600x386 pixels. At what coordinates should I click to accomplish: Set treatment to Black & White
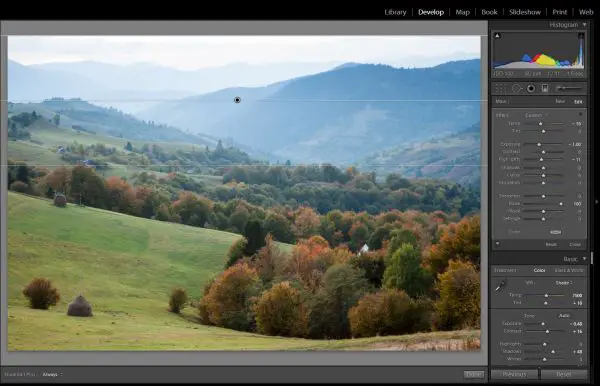(569, 270)
